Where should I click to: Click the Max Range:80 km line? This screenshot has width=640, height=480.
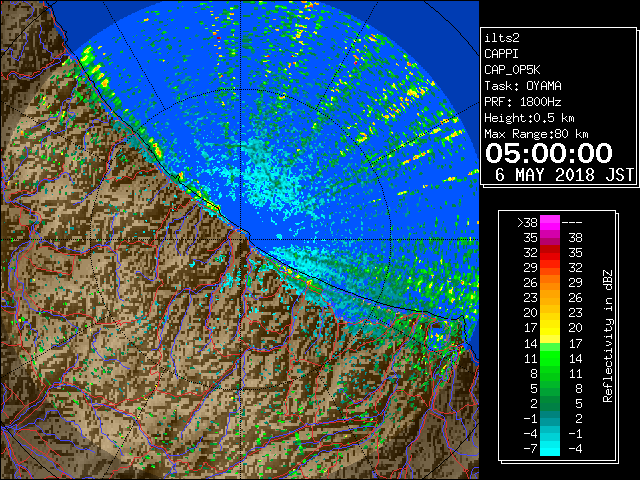coord(536,134)
